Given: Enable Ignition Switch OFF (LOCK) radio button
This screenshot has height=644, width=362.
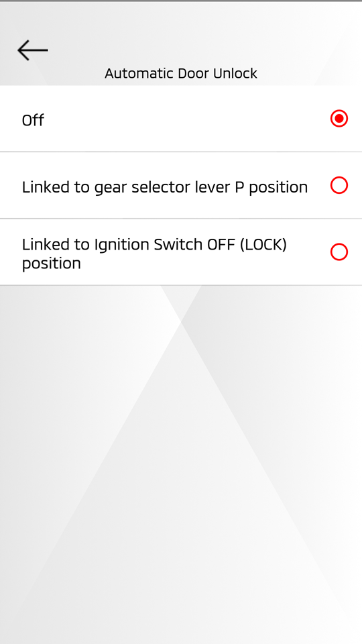Looking at the screenshot, I should 339,252.
